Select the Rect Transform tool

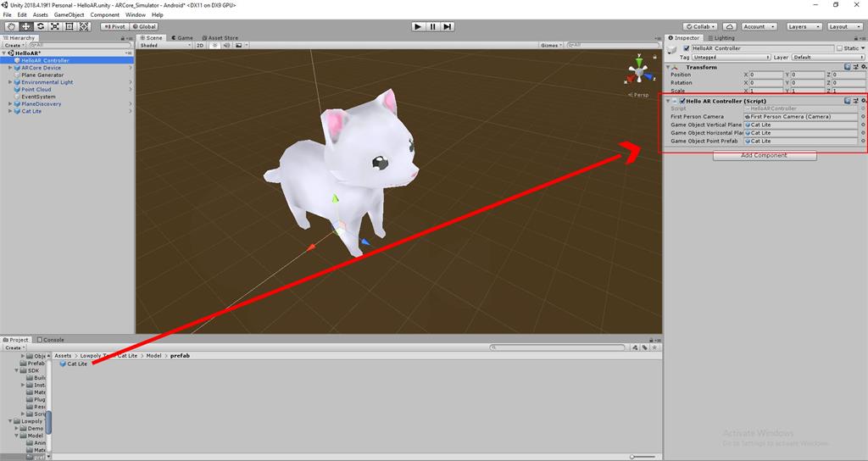[70, 26]
